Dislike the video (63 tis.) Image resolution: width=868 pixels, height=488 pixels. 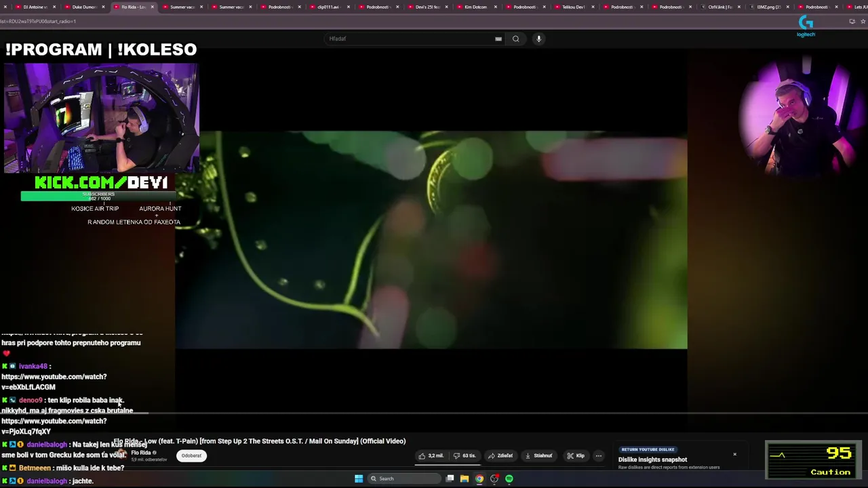465,455
